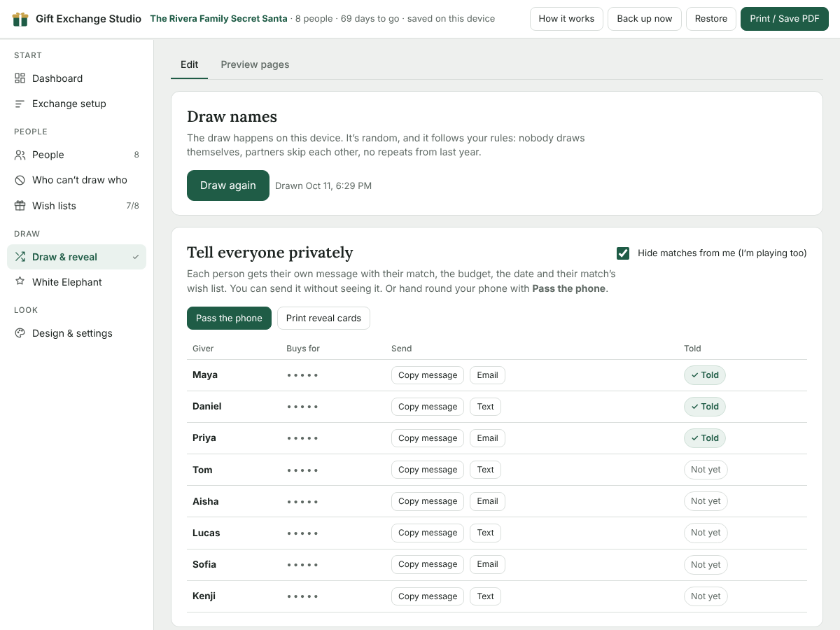This screenshot has height=630, width=840.
Task: Switch to the Preview pages tab
Action: click(x=255, y=64)
